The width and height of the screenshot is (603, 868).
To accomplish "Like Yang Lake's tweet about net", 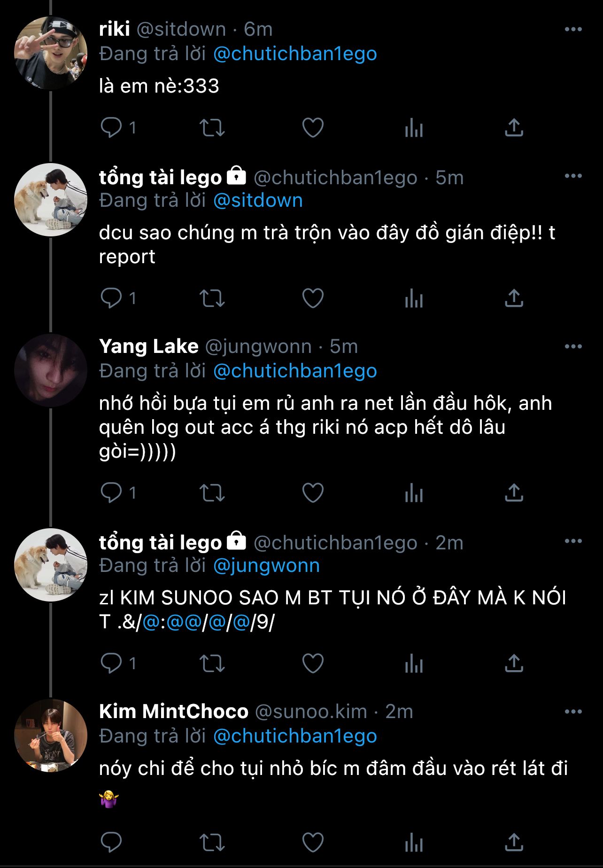I will pyautogui.click(x=313, y=493).
